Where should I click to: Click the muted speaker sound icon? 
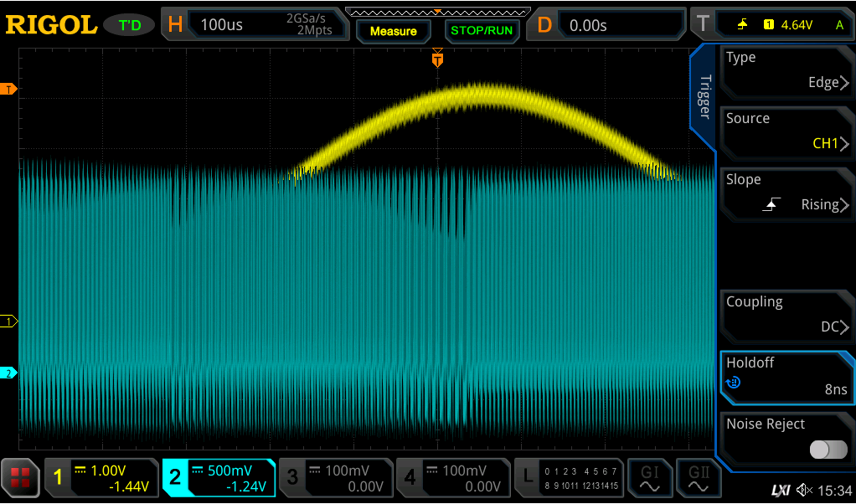804,491
